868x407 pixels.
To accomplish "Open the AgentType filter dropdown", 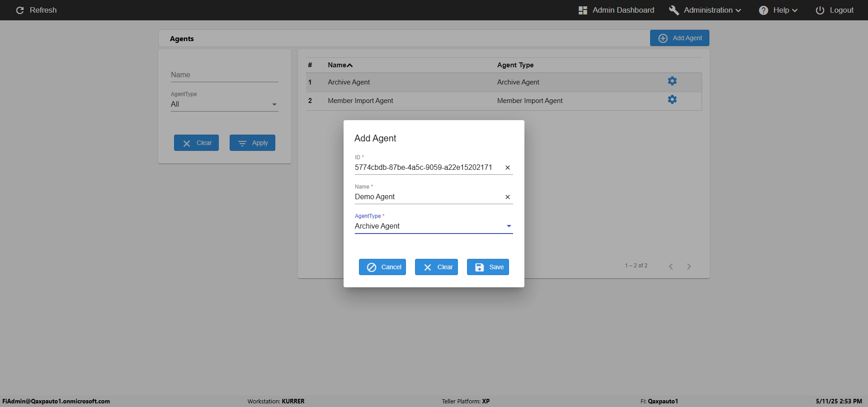I will 224,104.
